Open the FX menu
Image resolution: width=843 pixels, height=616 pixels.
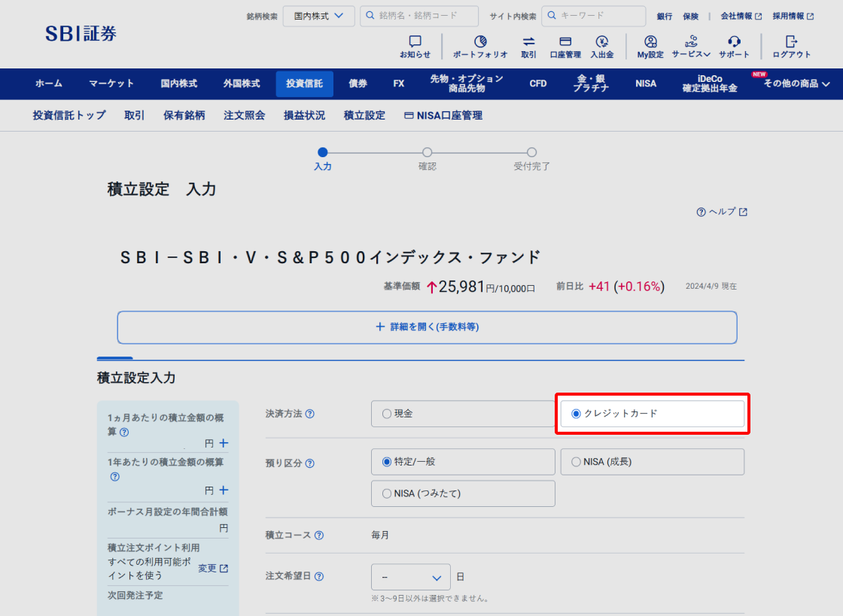tap(398, 83)
